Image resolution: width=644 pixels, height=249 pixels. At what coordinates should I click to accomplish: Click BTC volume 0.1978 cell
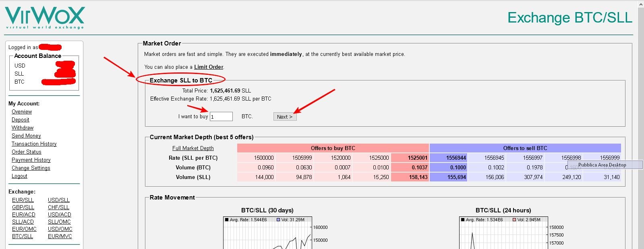pos(525,167)
